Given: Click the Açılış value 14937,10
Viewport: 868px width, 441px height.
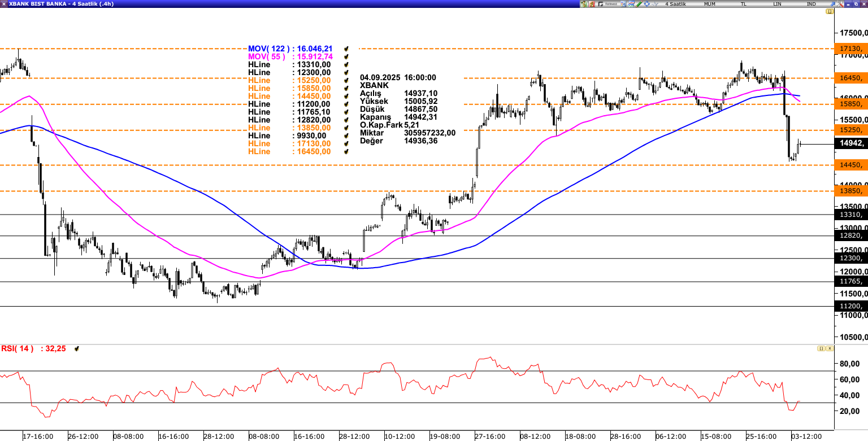Looking at the screenshot, I should click(x=420, y=93).
